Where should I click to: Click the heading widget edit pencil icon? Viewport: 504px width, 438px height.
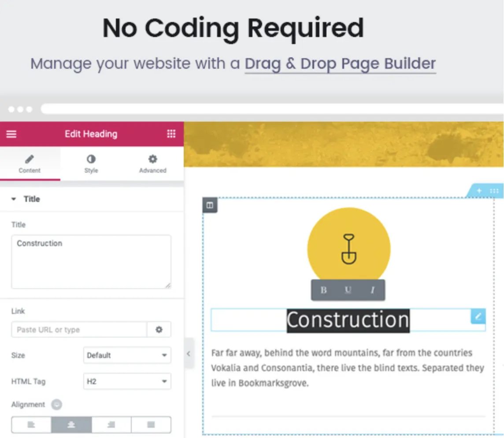tap(478, 316)
